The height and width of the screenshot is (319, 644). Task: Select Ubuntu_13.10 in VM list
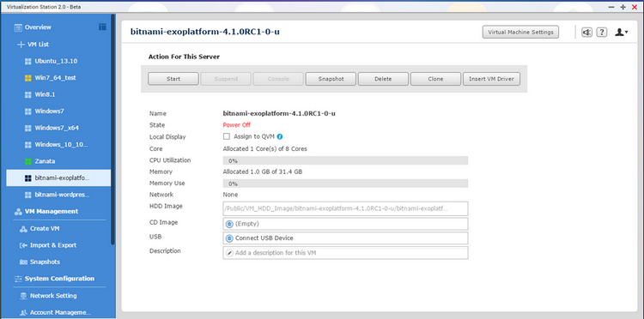click(56, 61)
